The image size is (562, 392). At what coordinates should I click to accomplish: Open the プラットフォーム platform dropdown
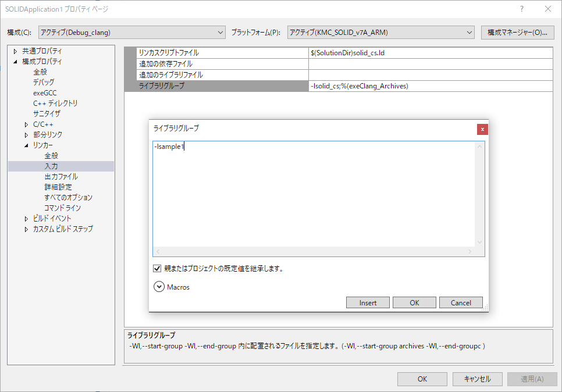point(381,32)
